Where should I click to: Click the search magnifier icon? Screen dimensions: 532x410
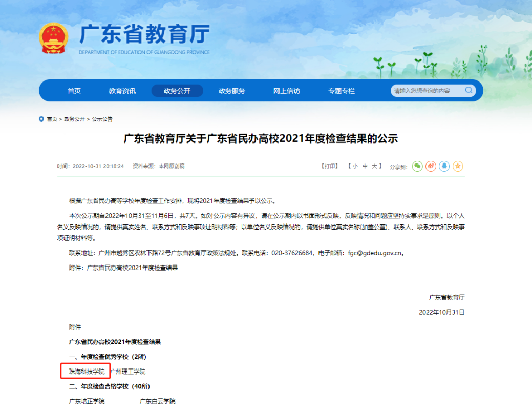point(469,90)
